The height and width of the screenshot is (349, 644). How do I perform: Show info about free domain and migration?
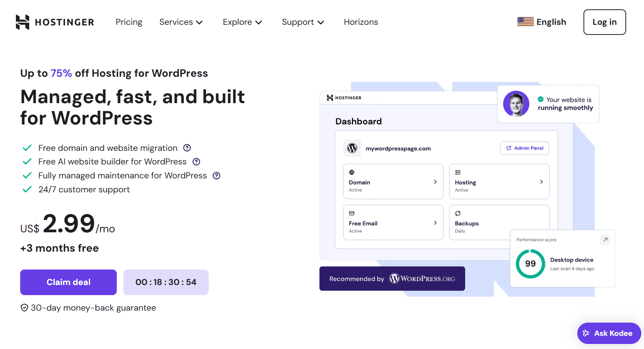coord(187,148)
